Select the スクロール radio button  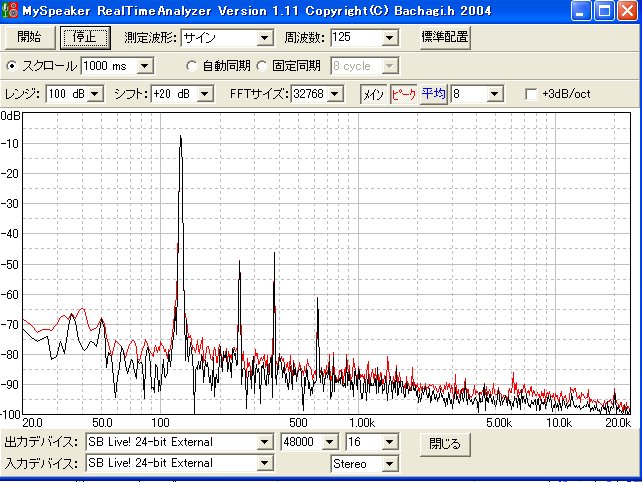(12, 66)
